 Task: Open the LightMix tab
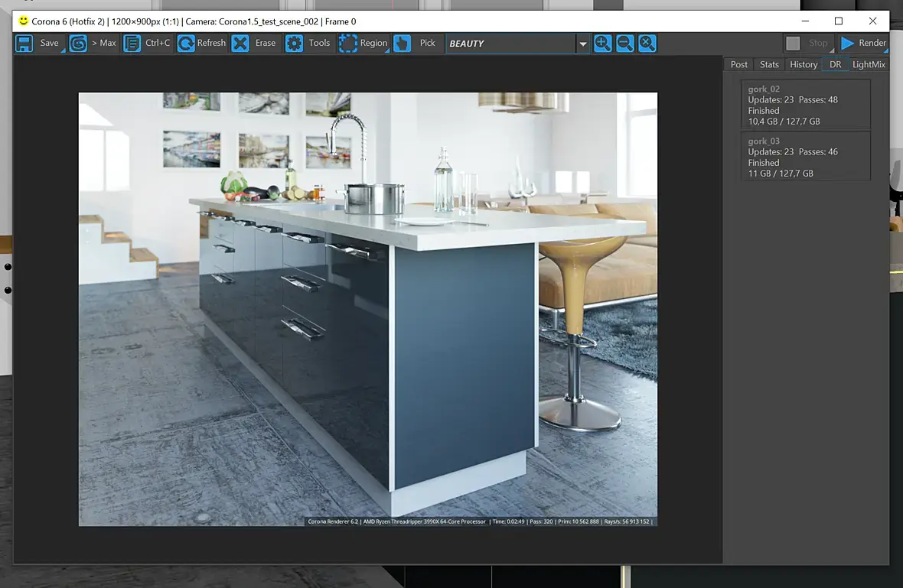tap(869, 64)
